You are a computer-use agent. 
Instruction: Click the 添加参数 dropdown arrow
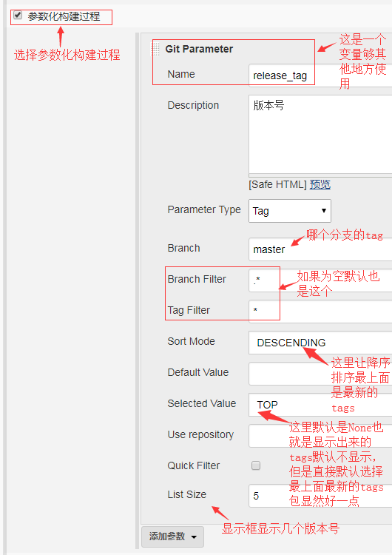point(194,537)
